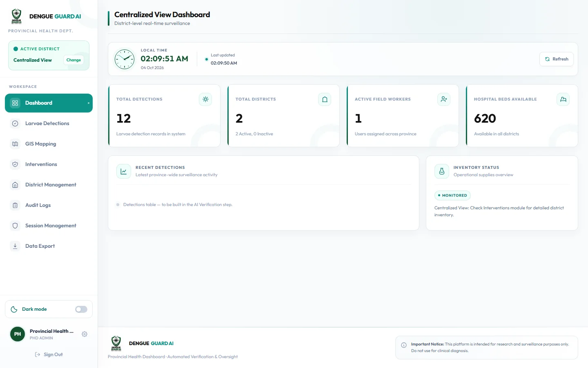Toggle the Dark mode switch on
The image size is (588, 368).
point(81,309)
